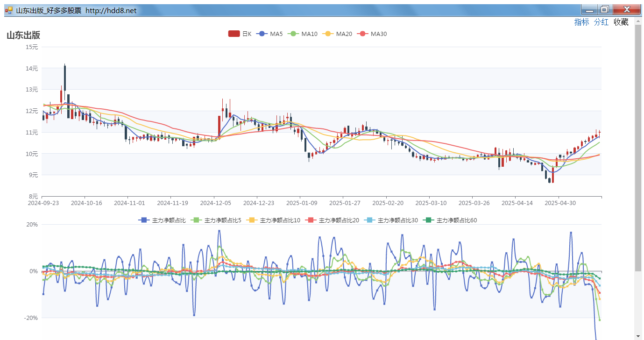
Task: Toggle the 主力净额占比5 series legend
Action: point(216,220)
